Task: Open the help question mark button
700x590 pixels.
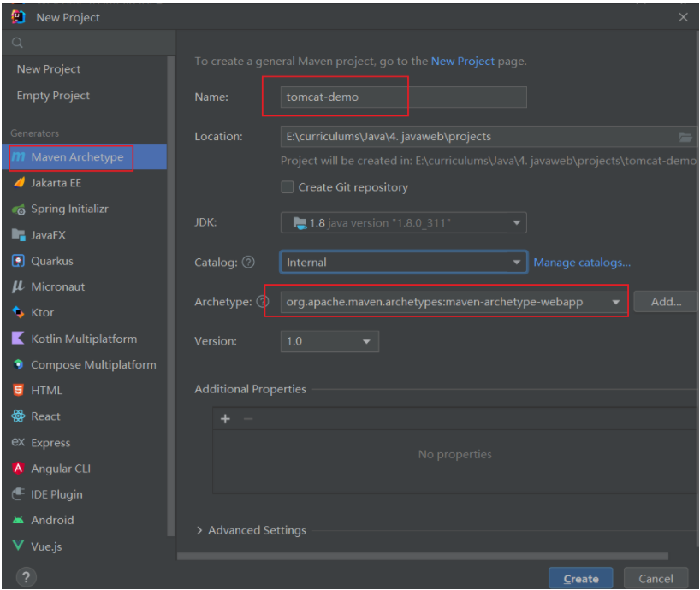Action: (x=27, y=577)
